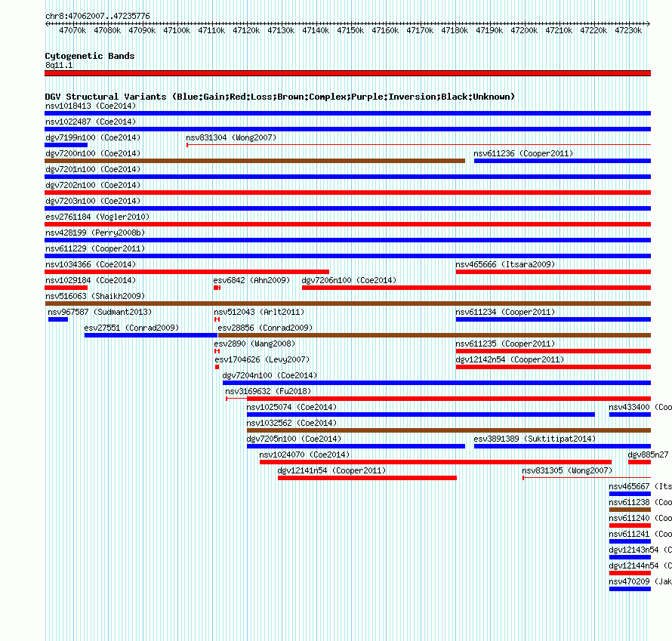The image size is (672, 641).
Task: Open nsv611234 (Cooper2011) label
Action: tap(505, 312)
